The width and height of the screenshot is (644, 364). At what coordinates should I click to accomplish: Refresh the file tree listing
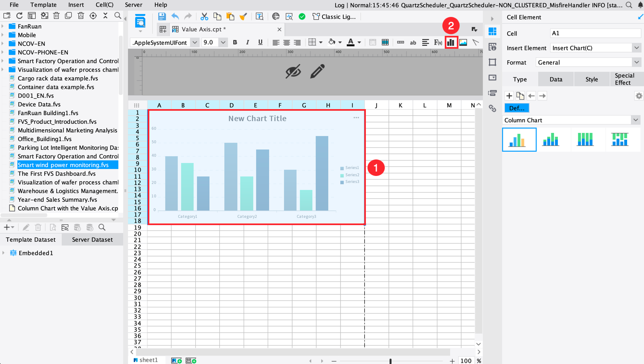pos(19,16)
